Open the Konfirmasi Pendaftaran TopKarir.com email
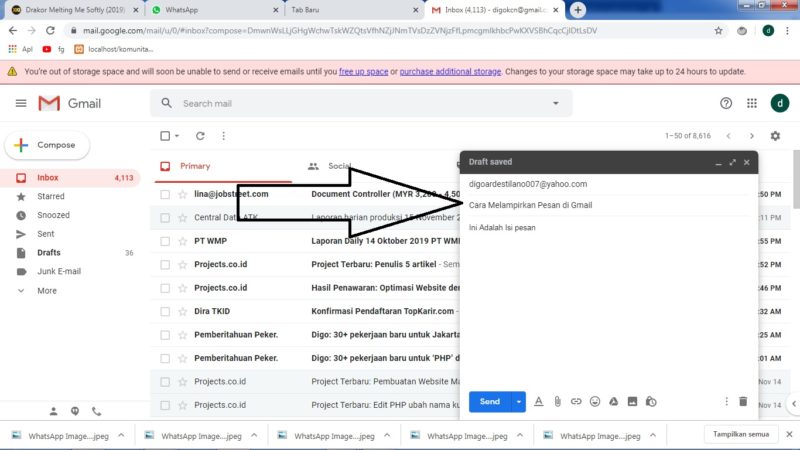 pyautogui.click(x=383, y=311)
